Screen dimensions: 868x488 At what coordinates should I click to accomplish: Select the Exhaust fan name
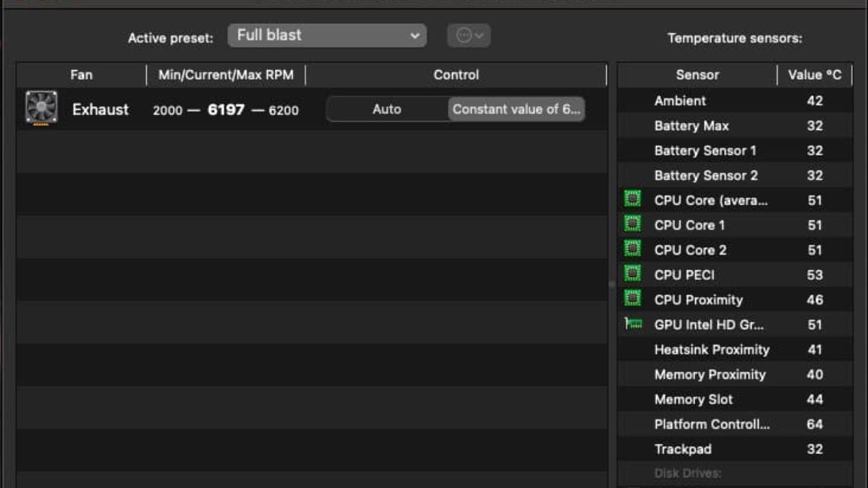(x=101, y=109)
